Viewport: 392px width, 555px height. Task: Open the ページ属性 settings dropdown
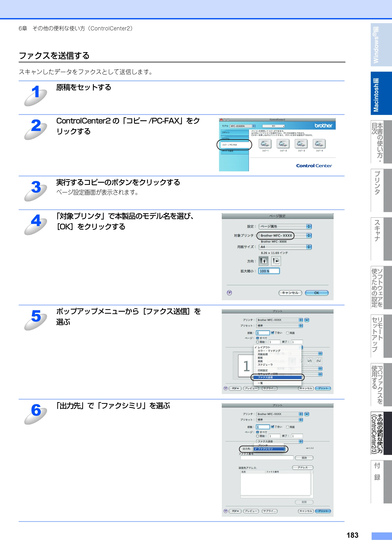(x=285, y=226)
